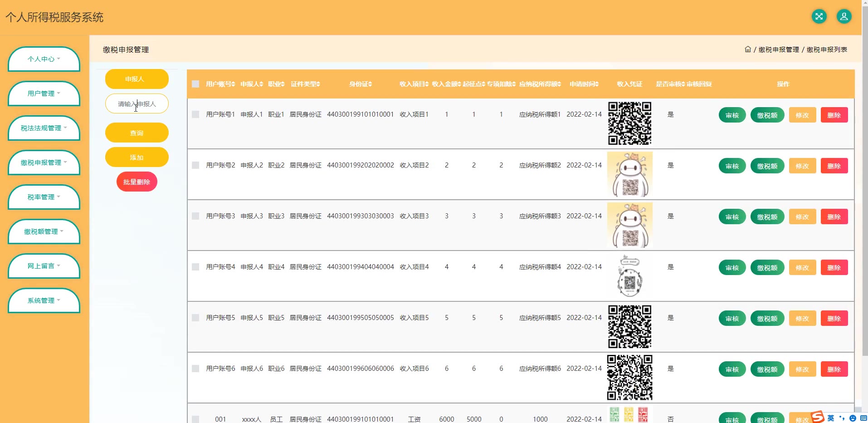868x423 pixels.
Task: Click the 添加 add button
Action: point(137,157)
